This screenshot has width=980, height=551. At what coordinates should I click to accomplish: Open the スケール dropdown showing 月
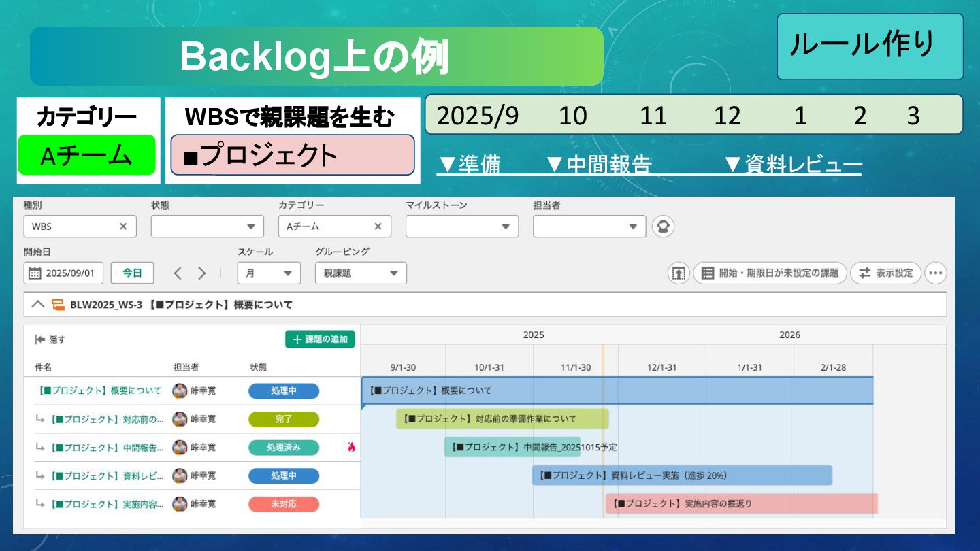(269, 273)
